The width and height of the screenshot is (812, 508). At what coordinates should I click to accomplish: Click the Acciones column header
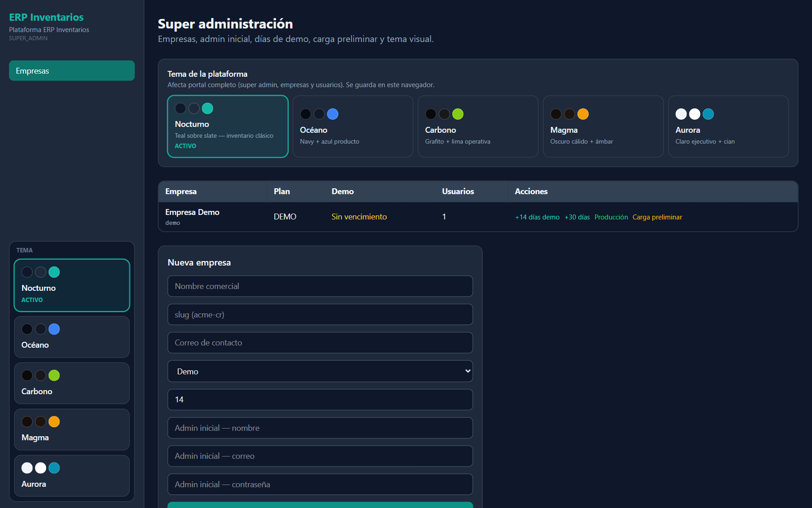[x=531, y=191]
